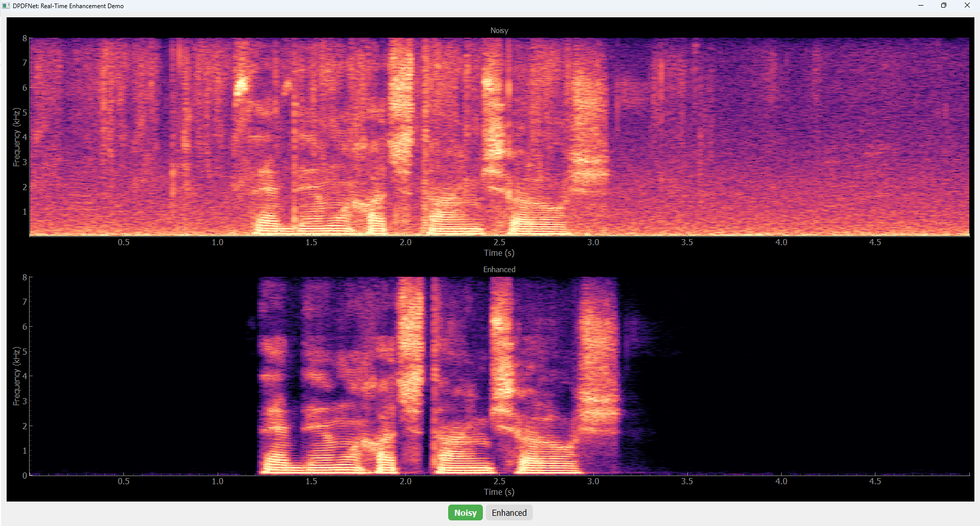Click the 'Enhanced' plot title
980x526 pixels.
pyautogui.click(x=499, y=270)
